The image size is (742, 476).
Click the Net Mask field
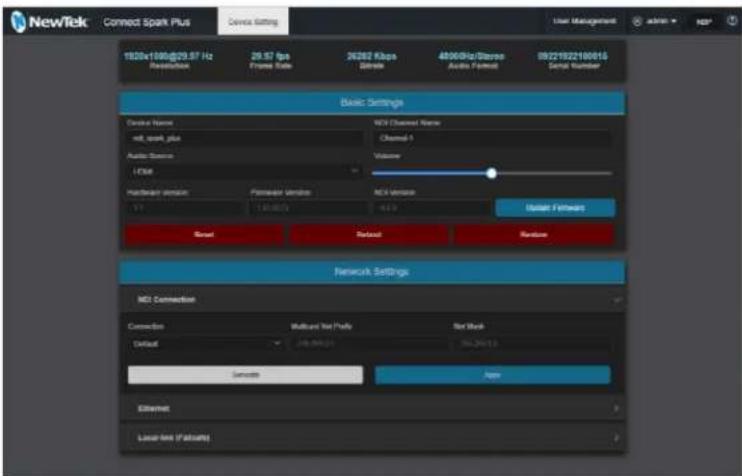(532, 344)
